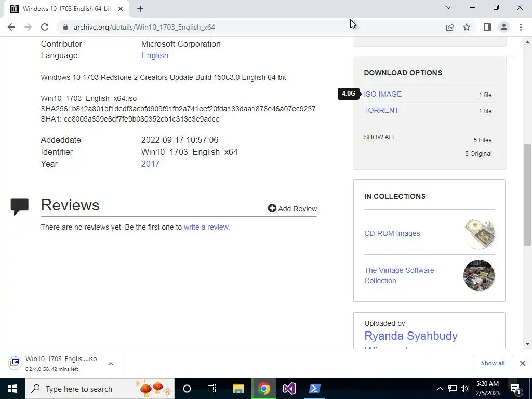This screenshot has height=399, width=532.
Task: Click the Addeddate value 2022-09-17 10:57:06
Action: 179,140
